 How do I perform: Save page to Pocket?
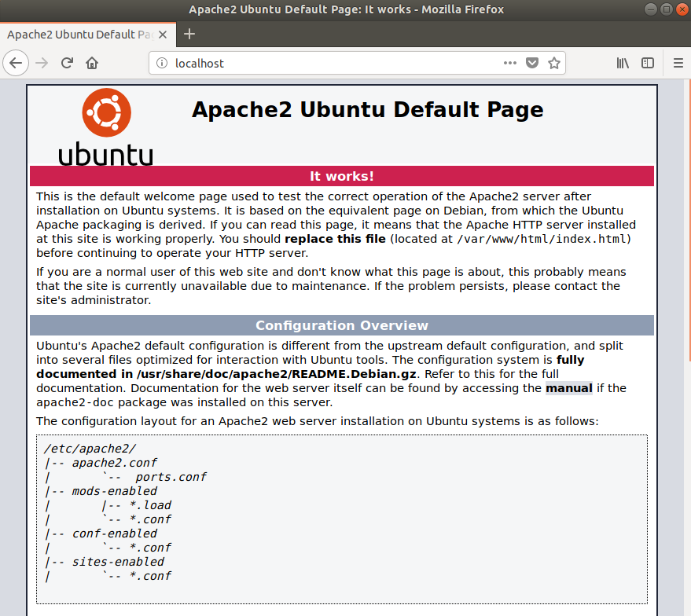532,63
